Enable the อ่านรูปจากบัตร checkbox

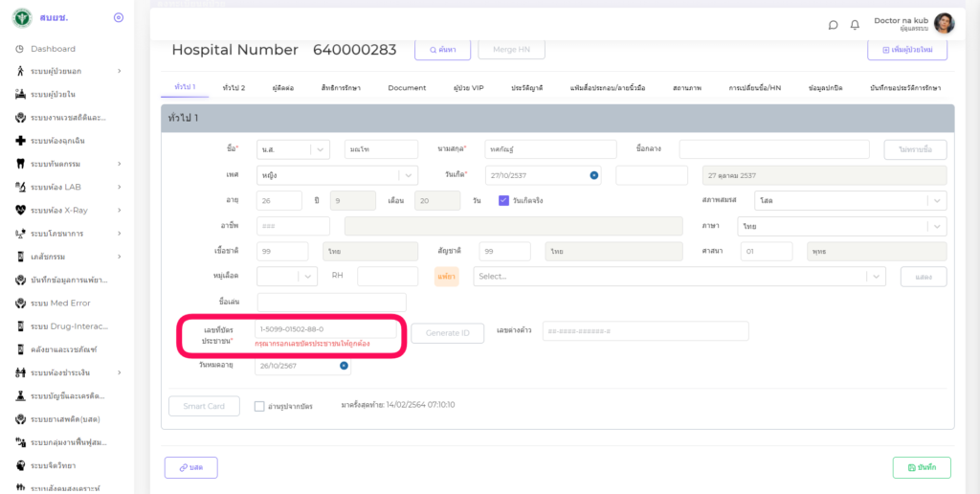pos(259,406)
